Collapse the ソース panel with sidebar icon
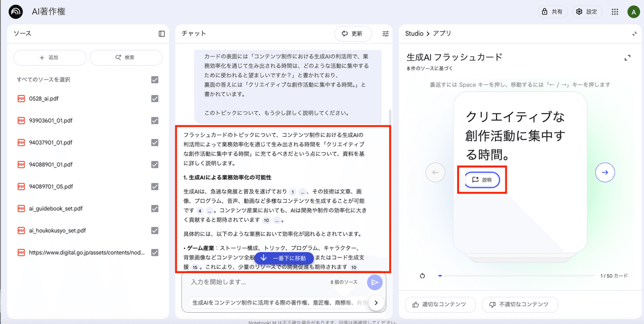This screenshot has width=644, height=324. point(162,34)
